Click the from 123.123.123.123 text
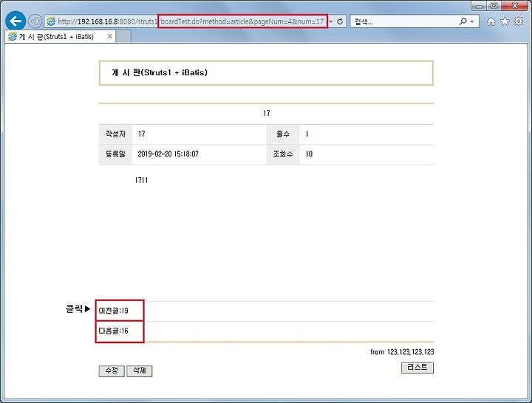 coord(402,352)
